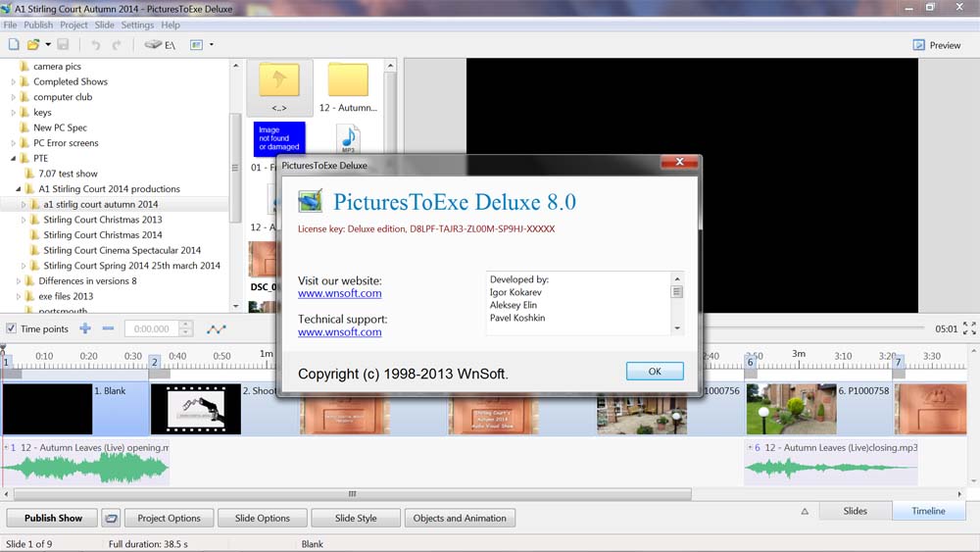Viewport: 980px width, 552px height.
Task: Open the Publish menu
Action: pos(38,25)
